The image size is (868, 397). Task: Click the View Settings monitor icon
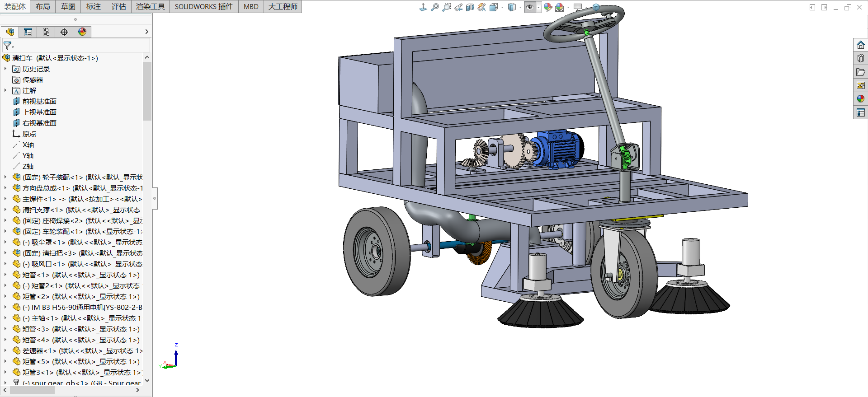click(578, 7)
